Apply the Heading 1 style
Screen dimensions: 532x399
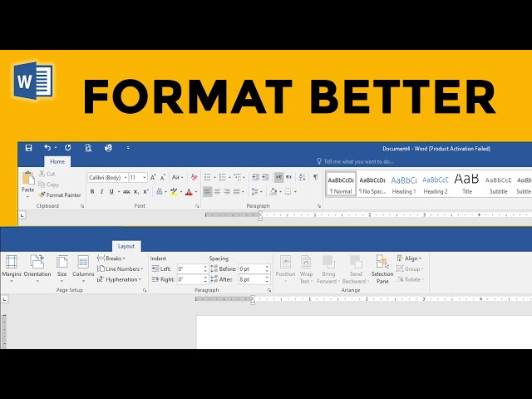click(x=404, y=184)
